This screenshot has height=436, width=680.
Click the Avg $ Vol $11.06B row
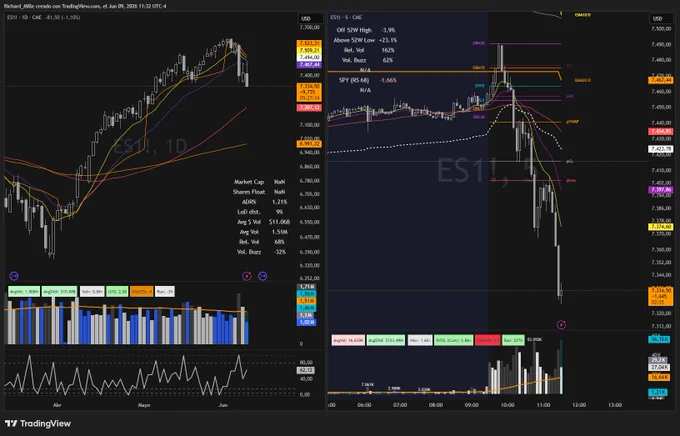point(263,222)
